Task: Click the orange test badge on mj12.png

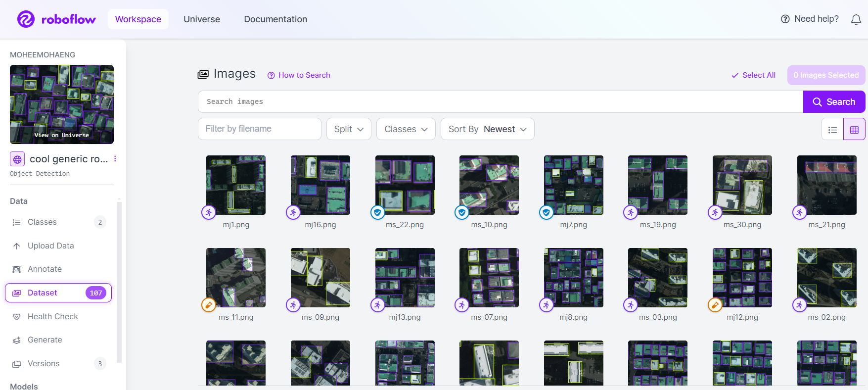Action: [715, 305]
